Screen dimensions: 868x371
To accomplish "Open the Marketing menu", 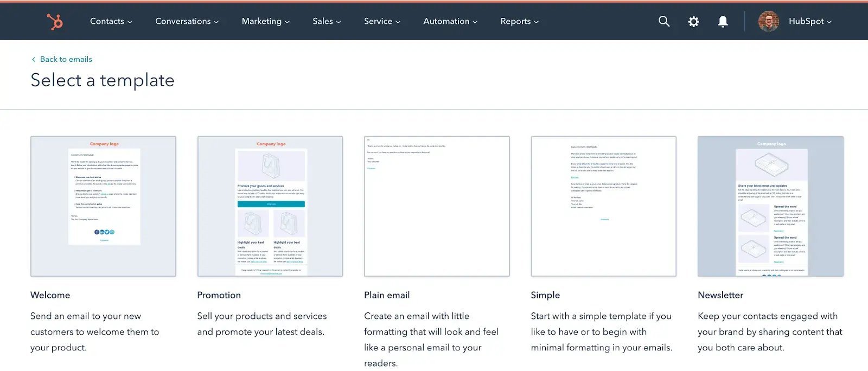I will pos(266,21).
